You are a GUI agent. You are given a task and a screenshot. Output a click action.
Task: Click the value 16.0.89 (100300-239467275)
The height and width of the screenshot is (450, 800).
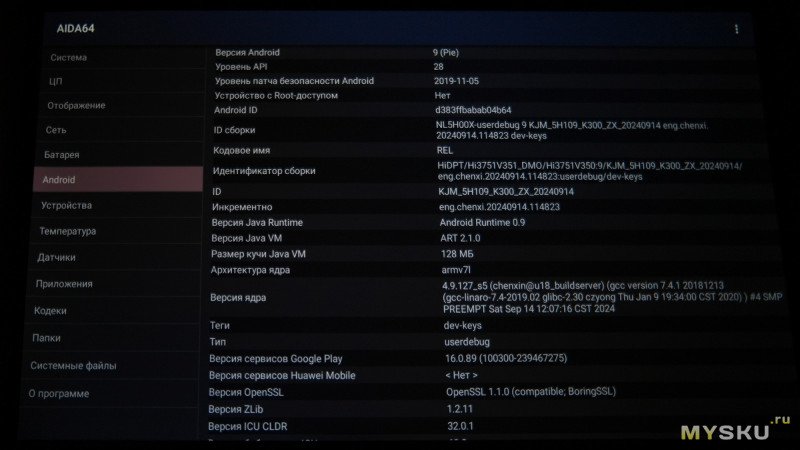click(x=506, y=359)
